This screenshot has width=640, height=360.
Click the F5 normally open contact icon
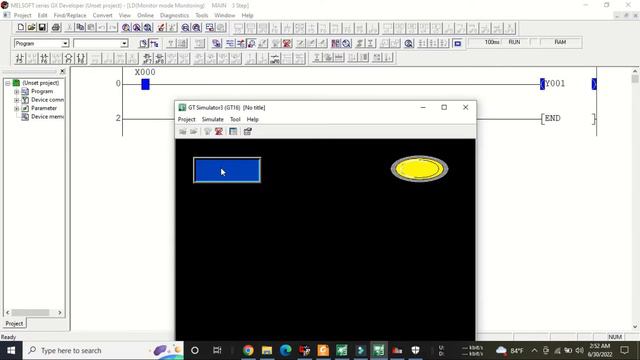19,58
